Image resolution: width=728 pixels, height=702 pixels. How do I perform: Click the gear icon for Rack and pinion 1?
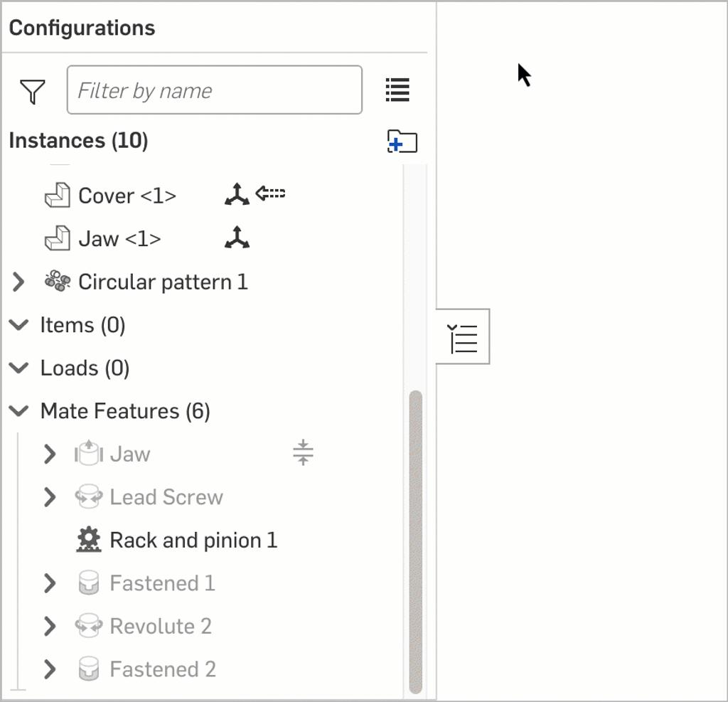point(89,540)
